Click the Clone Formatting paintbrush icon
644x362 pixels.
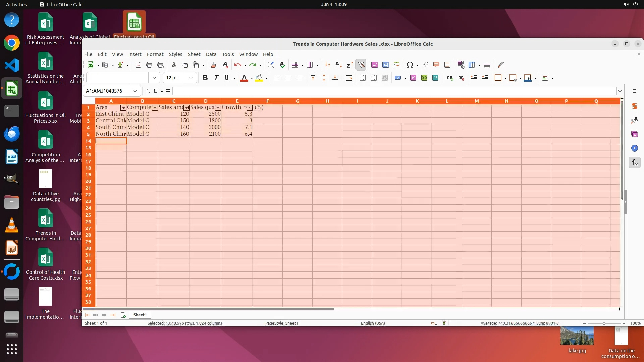(213, 65)
